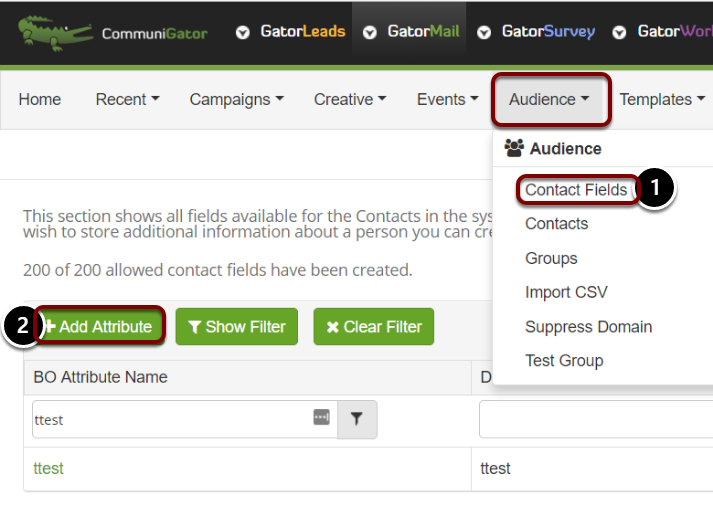This screenshot has height=516, width=713.
Task: Switch to GatorSurvey product
Action: (x=548, y=31)
